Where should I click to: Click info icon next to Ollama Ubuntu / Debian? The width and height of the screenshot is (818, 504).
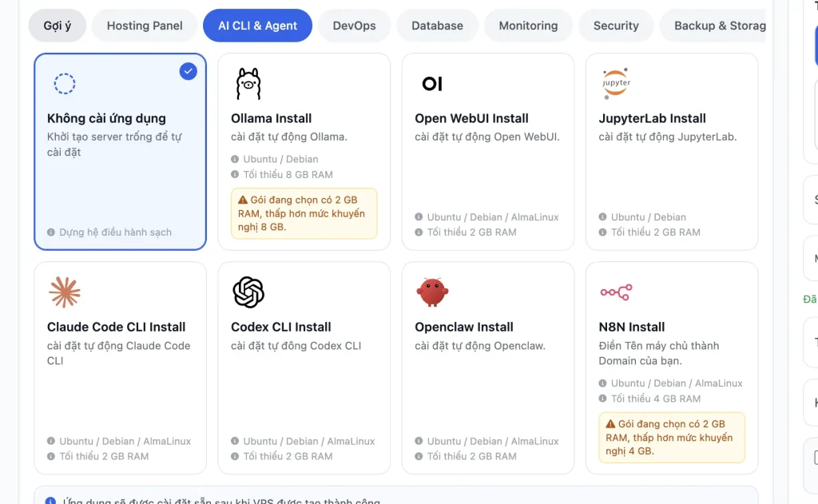pos(235,159)
